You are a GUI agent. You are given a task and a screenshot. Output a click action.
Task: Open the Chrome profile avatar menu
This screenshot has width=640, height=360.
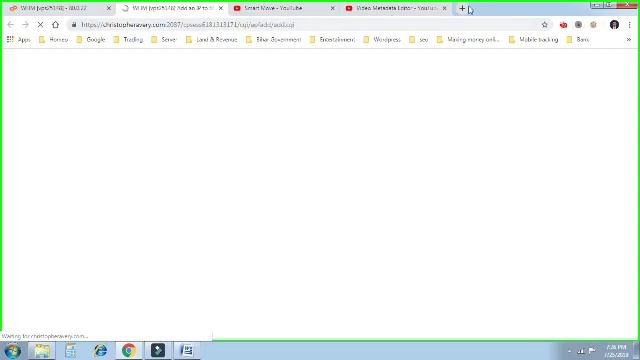[x=614, y=25]
